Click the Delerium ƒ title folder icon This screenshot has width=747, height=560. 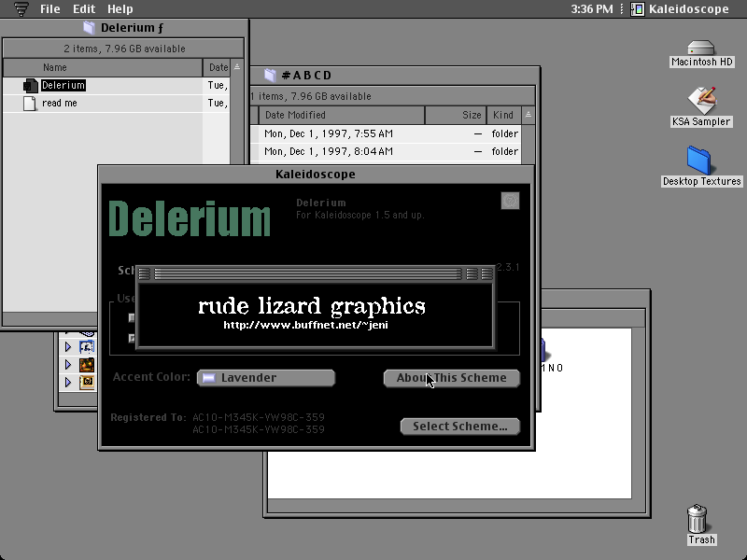[89, 28]
